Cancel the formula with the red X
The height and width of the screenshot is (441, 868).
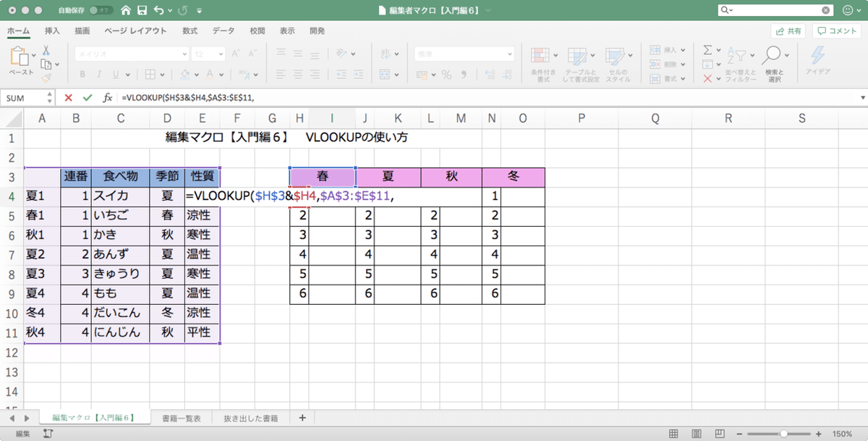coord(69,97)
